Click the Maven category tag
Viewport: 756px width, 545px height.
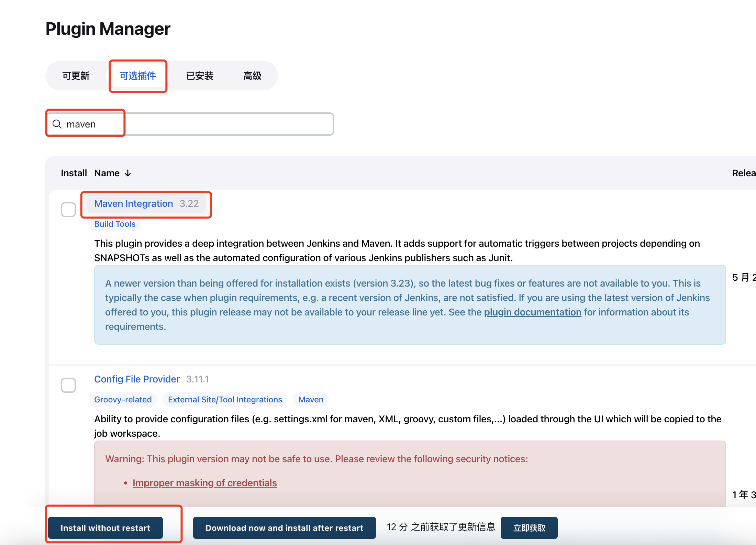click(x=311, y=399)
